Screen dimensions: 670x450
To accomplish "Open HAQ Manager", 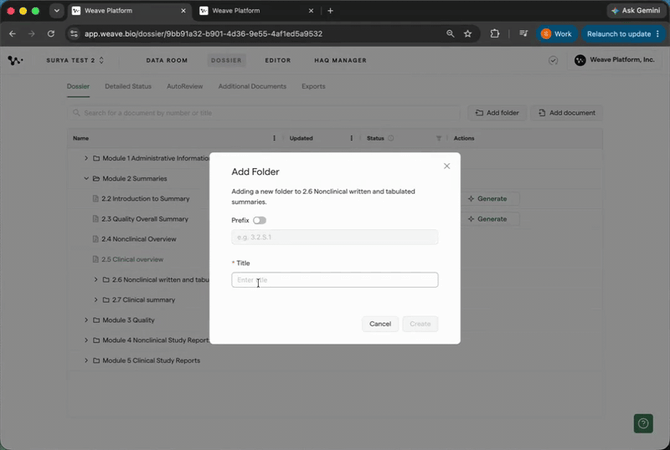I will [340, 60].
